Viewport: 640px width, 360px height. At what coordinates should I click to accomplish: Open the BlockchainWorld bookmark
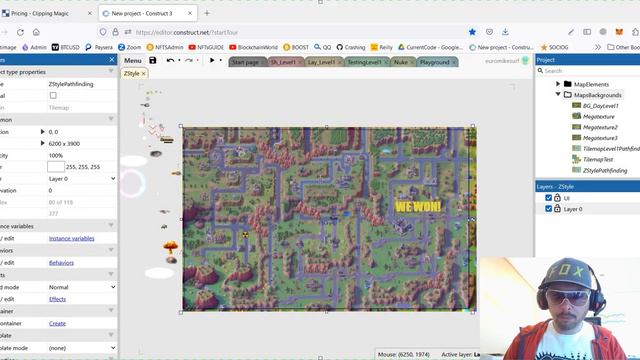253,47
